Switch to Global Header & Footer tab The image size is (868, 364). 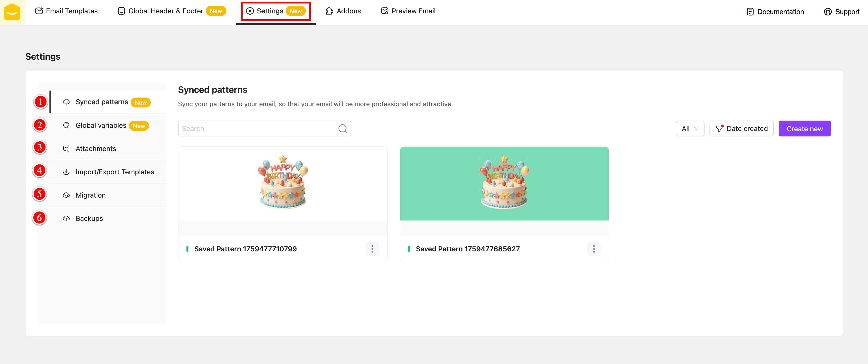[x=165, y=11]
